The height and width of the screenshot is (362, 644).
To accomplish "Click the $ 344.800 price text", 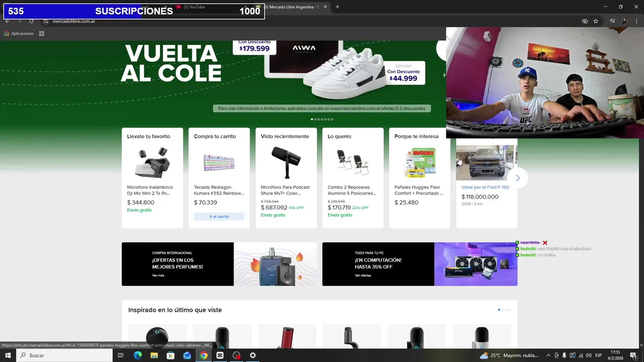I will tap(141, 203).
